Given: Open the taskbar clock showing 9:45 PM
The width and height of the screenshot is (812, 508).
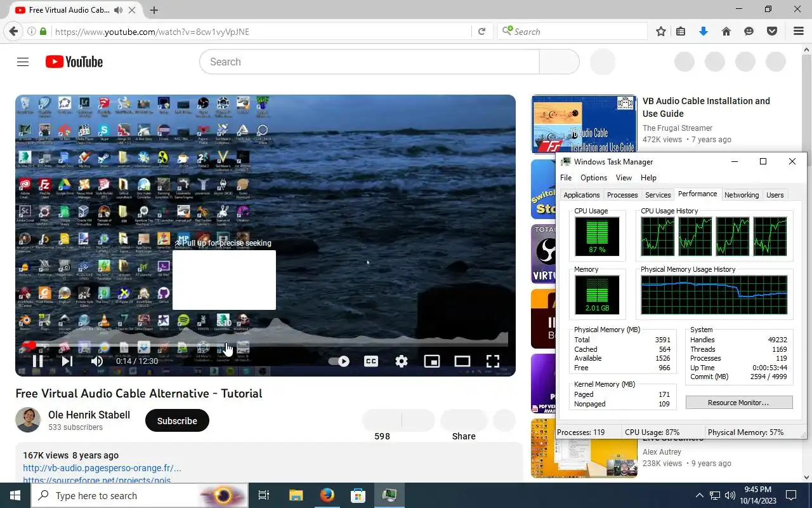Looking at the screenshot, I should 757,495.
